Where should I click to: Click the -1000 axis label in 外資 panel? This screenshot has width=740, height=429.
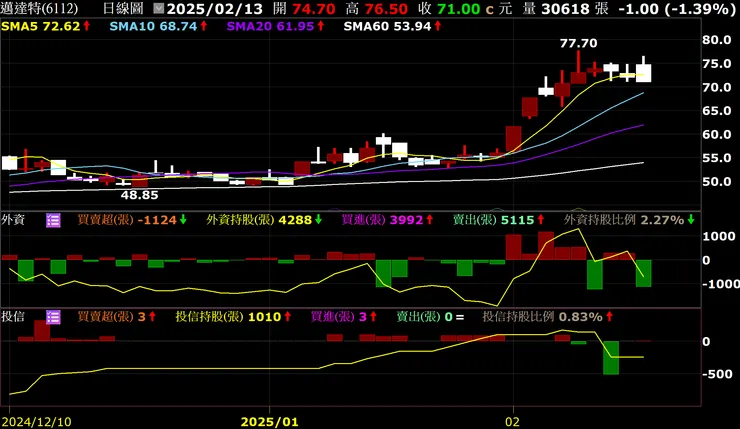[x=721, y=284]
